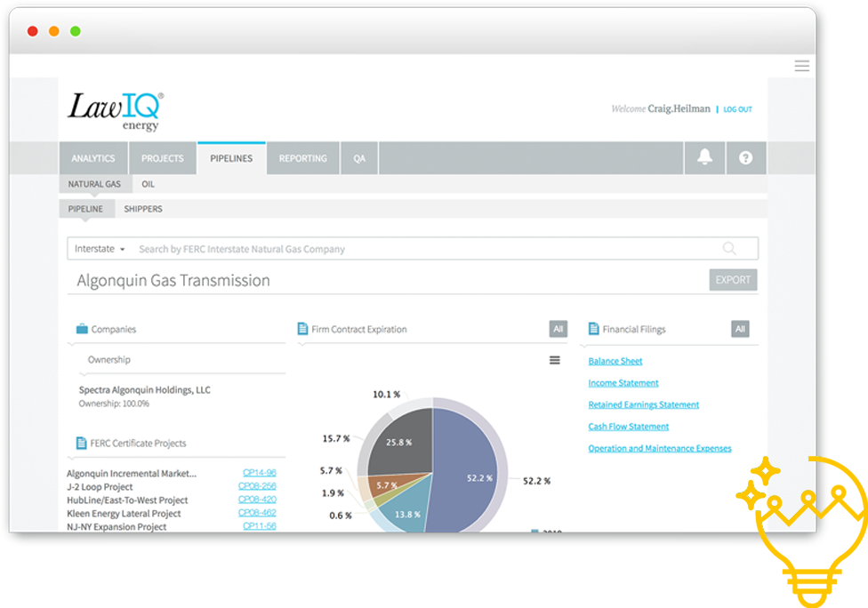Click the J-2 Loop Project row
Screen dimensions: 868x608
tap(172, 486)
